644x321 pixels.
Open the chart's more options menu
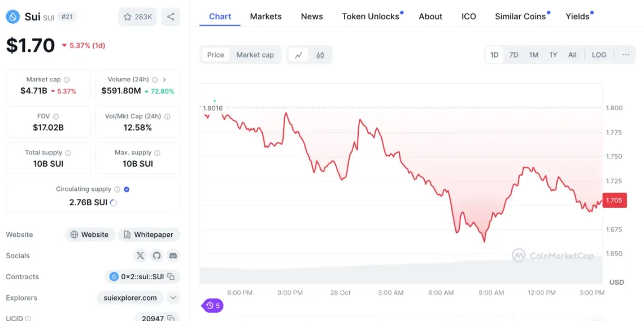[625, 55]
